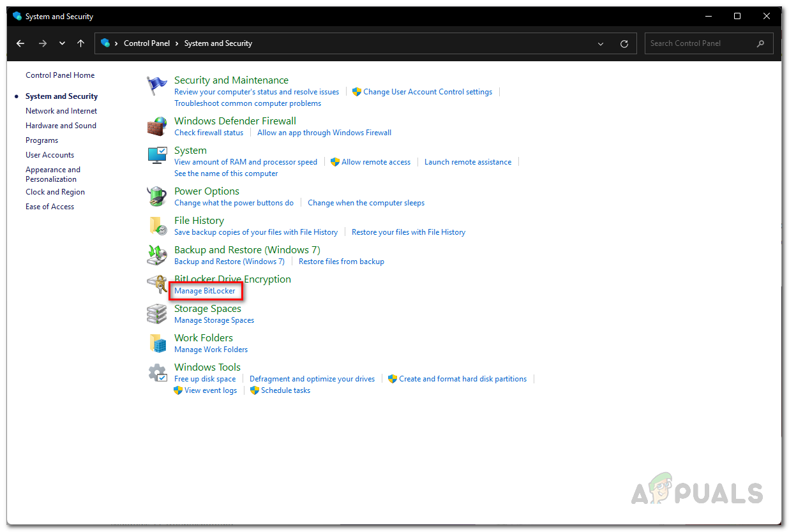
Task: Click Change what the power buttons do
Action: [x=234, y=203]
